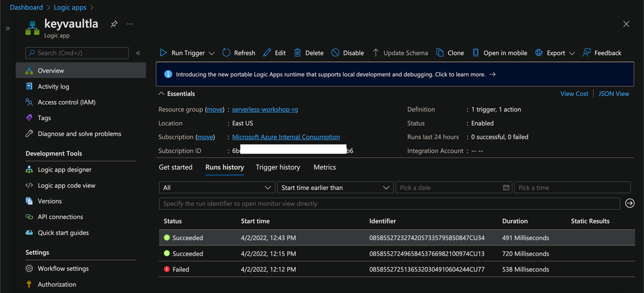Open Microsoft Azure Internal Consumption subscription
Viewport: 644px width, 293px height.
click(286, 137)
